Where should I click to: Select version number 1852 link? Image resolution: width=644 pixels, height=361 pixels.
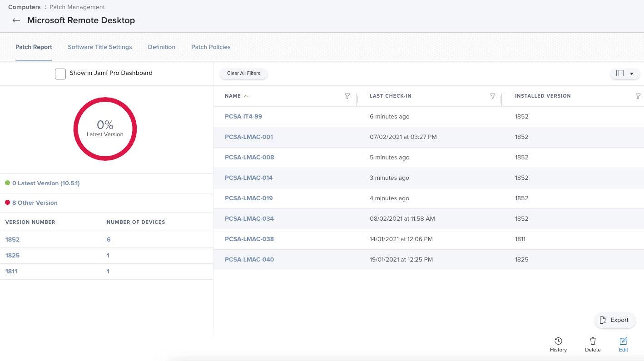13,239
